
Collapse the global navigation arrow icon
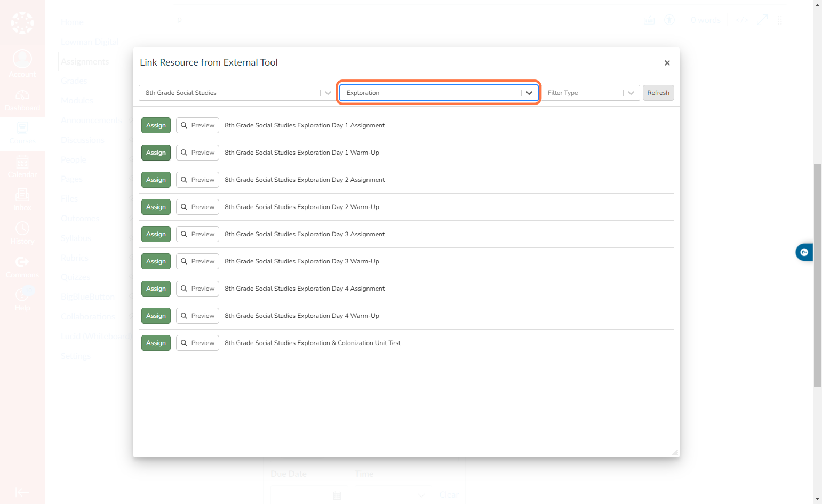click(x=22, y=493)
